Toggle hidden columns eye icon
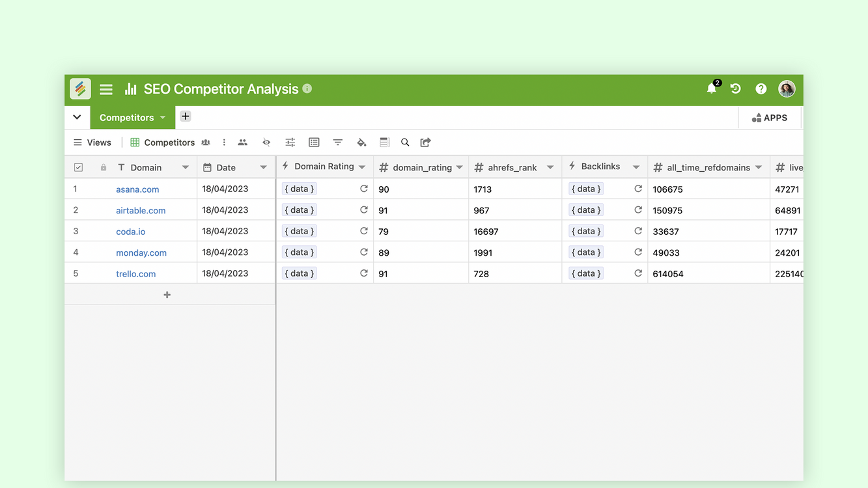Viewport: 868px width, 488px height. (266, 142)
